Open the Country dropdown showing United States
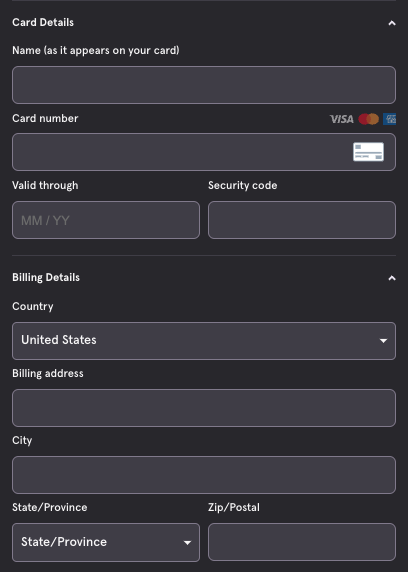This screenshot has height=572, width=408. click(x=204, y=341)
